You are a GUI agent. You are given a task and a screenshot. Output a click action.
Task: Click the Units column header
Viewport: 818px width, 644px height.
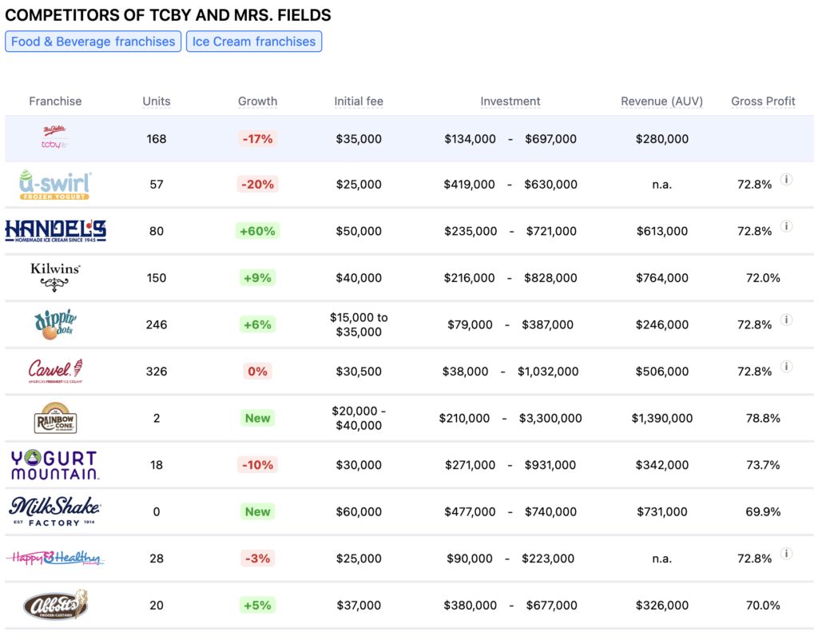157,101
